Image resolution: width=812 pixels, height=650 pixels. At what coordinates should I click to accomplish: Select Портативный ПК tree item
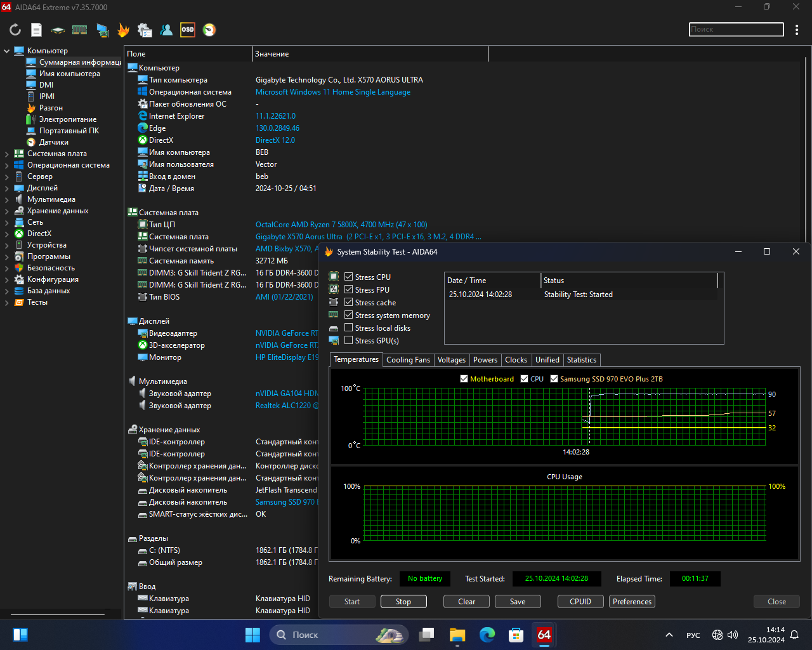[69, 131]
